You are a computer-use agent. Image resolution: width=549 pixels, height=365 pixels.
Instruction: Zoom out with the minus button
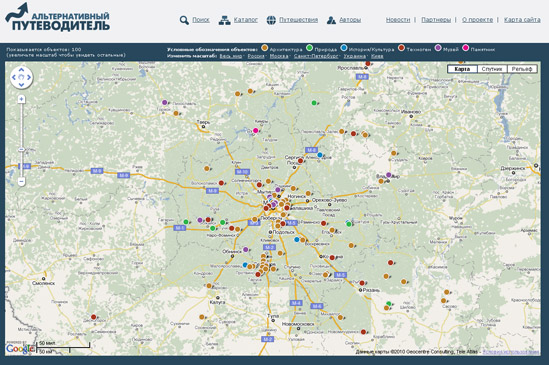(x=21, y=181)
